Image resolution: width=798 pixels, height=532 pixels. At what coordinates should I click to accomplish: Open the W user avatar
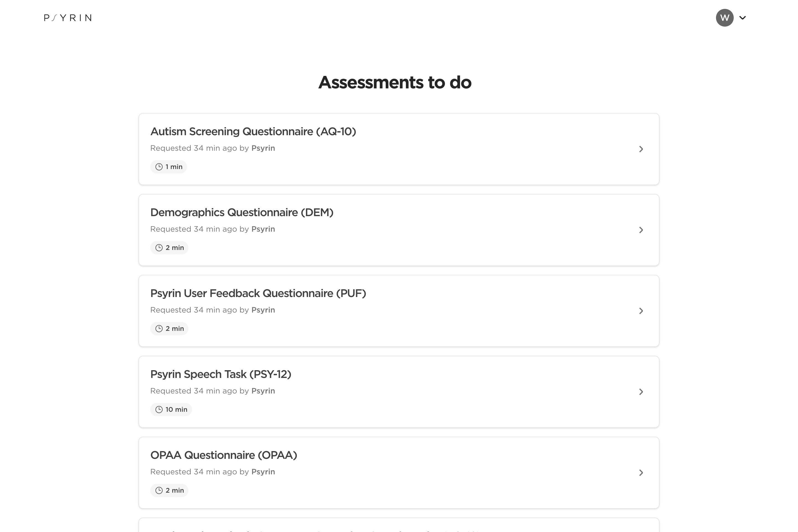725,18
